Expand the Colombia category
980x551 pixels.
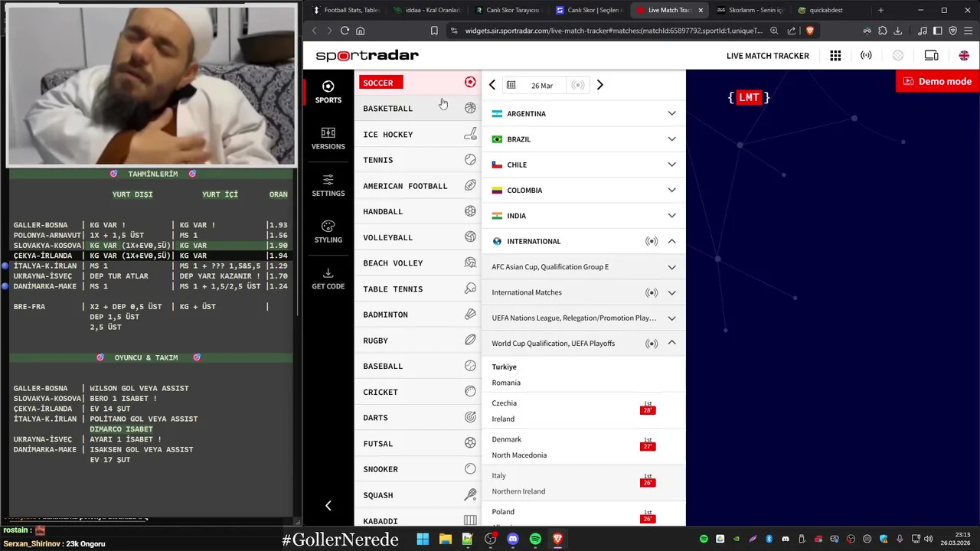tap(583, 190)
